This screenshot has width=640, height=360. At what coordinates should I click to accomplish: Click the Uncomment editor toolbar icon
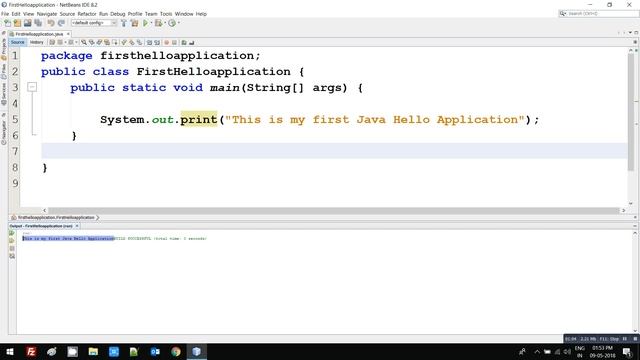[x=191, y=42]
